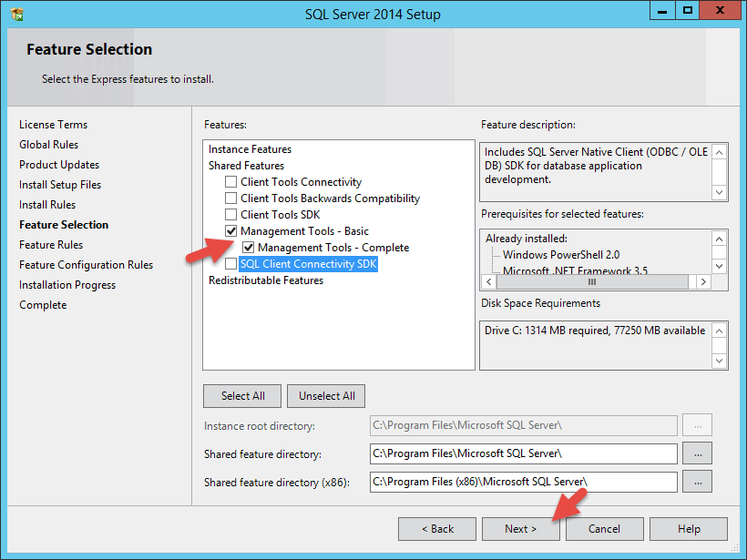Select Instance Features tree row

250,149
